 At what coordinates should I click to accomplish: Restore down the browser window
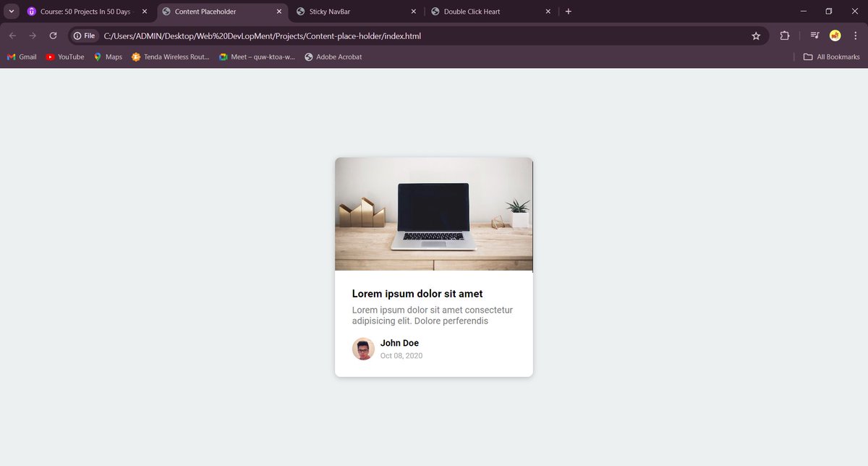(x=829, y=12)
